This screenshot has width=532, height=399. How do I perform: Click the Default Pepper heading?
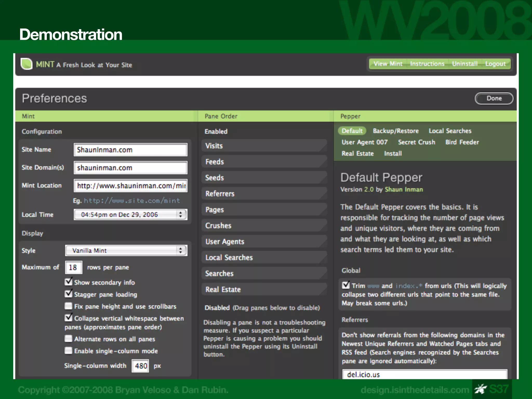click(381, 178)
